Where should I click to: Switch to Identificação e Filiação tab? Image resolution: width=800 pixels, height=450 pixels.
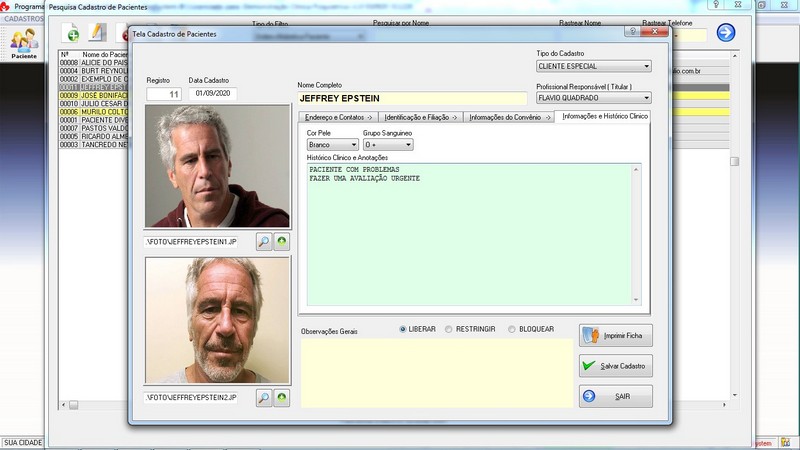(x=420, y=117)
